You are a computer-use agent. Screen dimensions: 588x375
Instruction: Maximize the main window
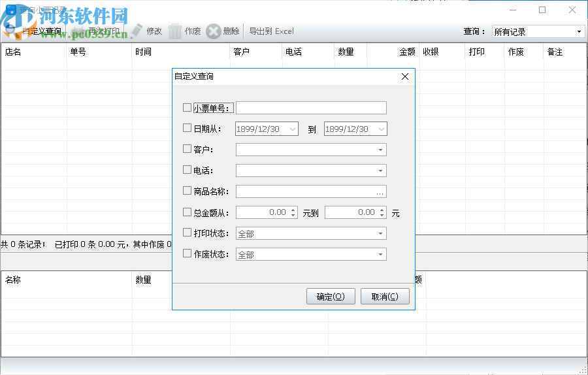542,10
